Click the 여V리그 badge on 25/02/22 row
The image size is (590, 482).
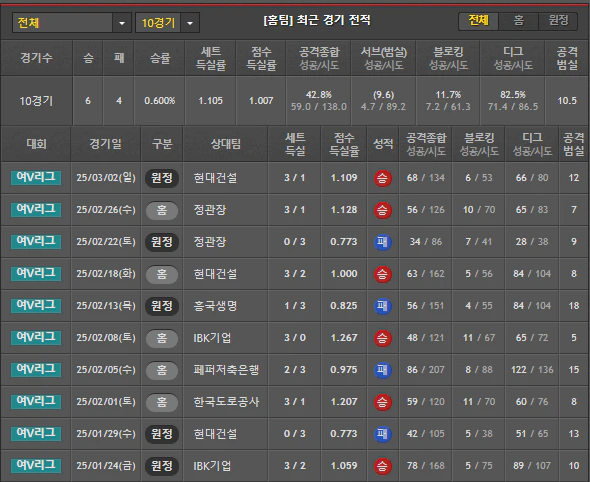36,242
